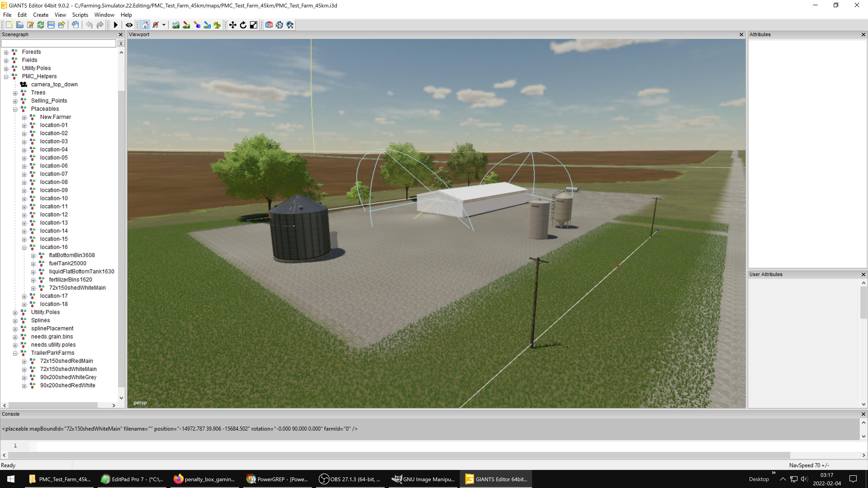Click the Import document with plus icon
This screenshot has width=868, height=488.
tap(75, 25)
